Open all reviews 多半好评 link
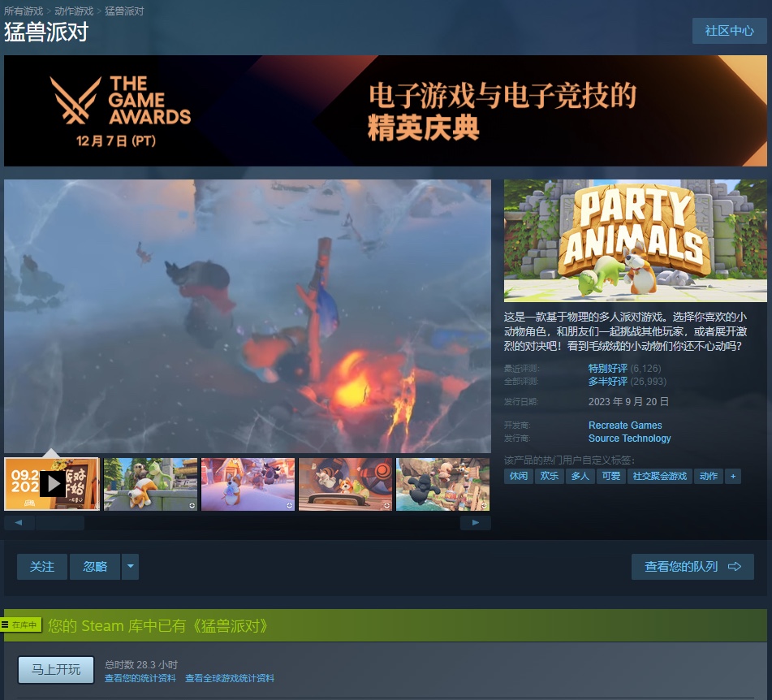Image resolution: width=772 pixels, height=700 pixels. point(607,382)
